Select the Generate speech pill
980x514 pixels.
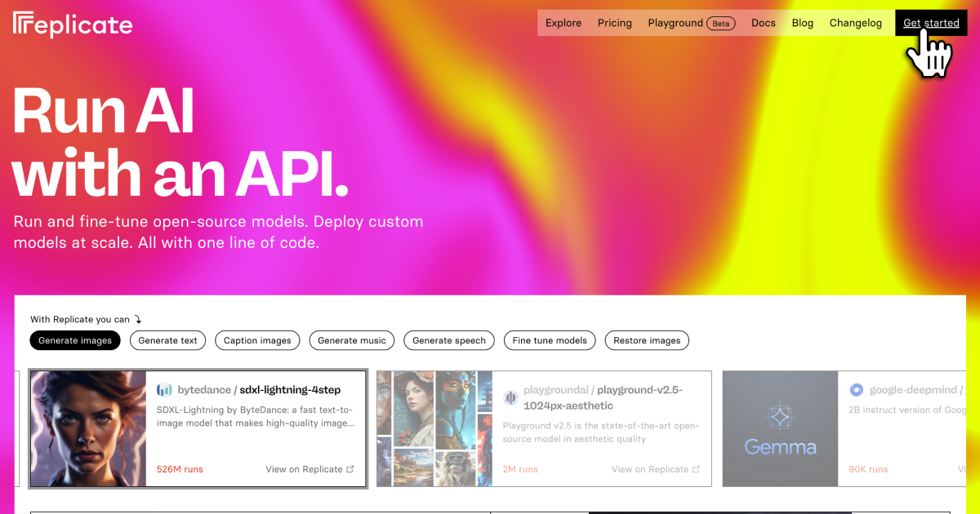point(449,340)
